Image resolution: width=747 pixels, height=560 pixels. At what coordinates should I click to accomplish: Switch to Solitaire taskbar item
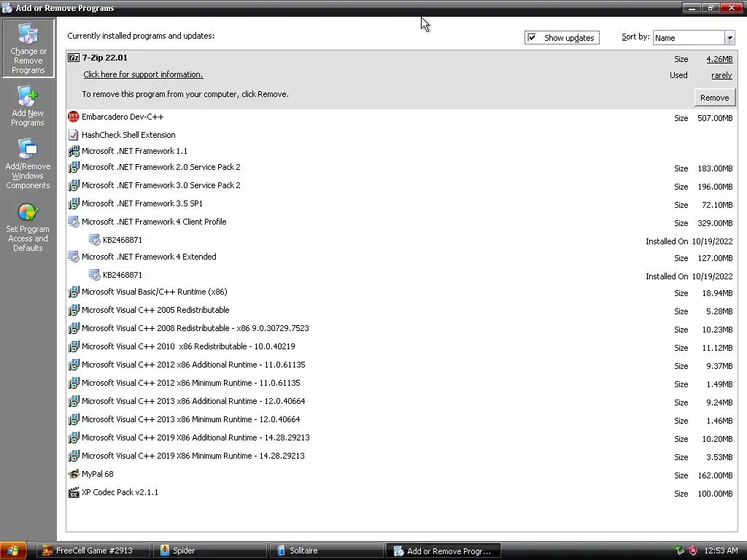327,551
